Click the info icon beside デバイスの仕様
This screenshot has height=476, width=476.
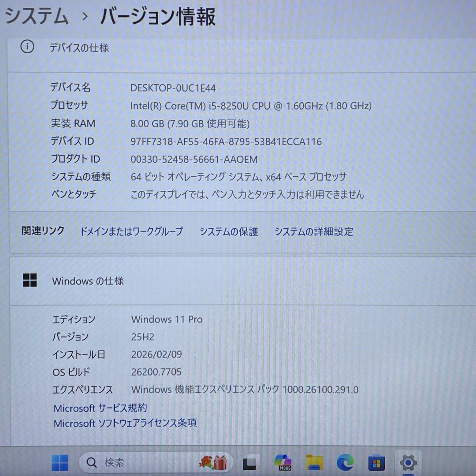pyautogui.click(x=27, y=48)
